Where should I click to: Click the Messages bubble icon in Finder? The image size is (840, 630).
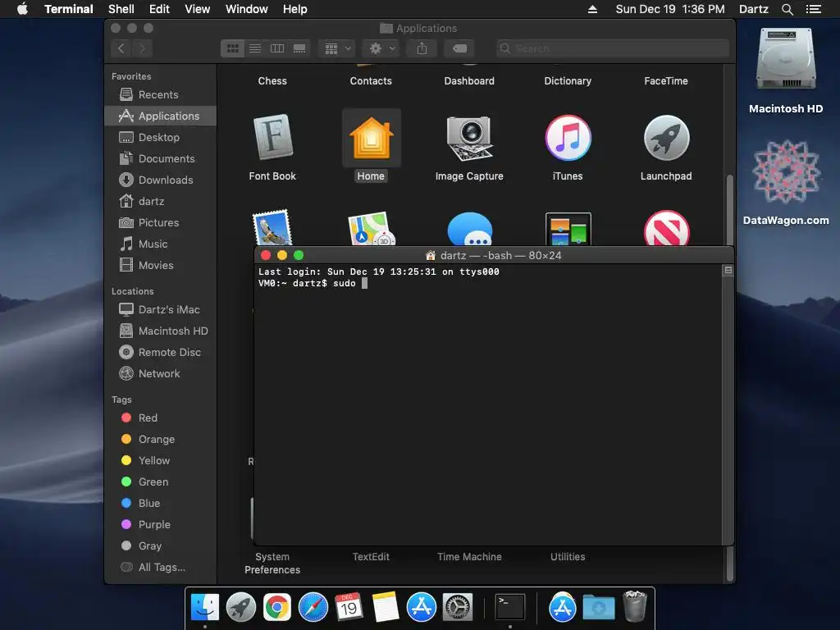point(470,230)
